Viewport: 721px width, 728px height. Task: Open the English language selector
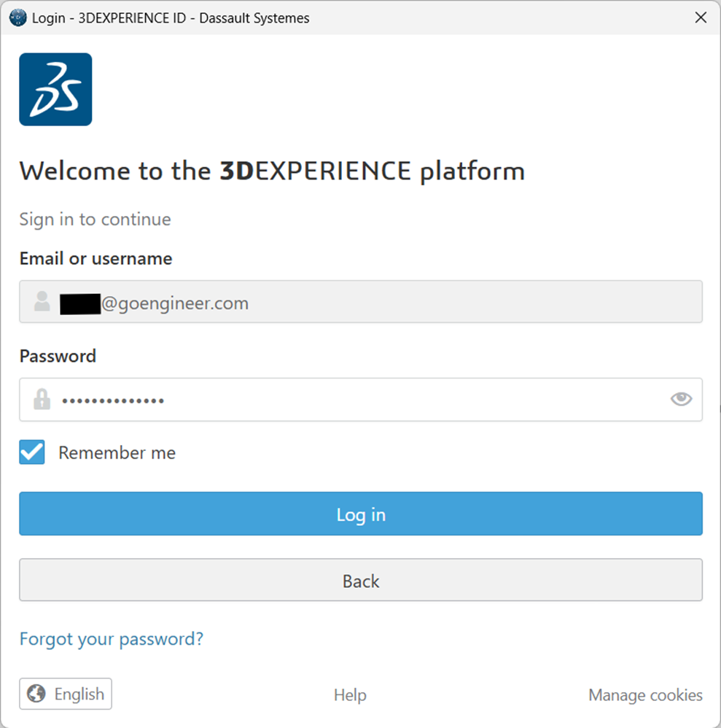tap(65, 694)
